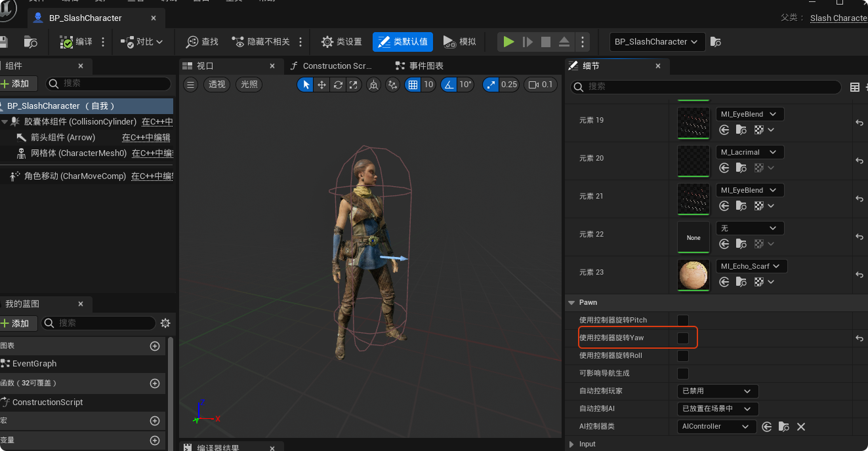Open play options menu dots
The image size is (868, 451).
click(583, 42)
